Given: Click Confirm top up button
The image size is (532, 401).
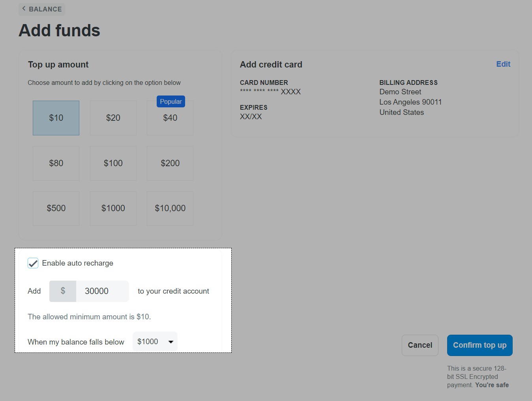Looking at the screenshot, I should [480, 345].
